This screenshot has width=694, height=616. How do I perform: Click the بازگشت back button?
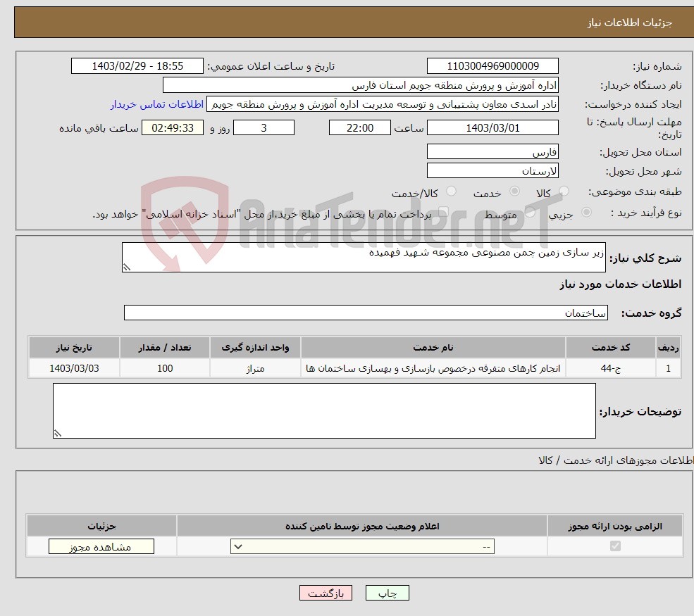point(326,593)
